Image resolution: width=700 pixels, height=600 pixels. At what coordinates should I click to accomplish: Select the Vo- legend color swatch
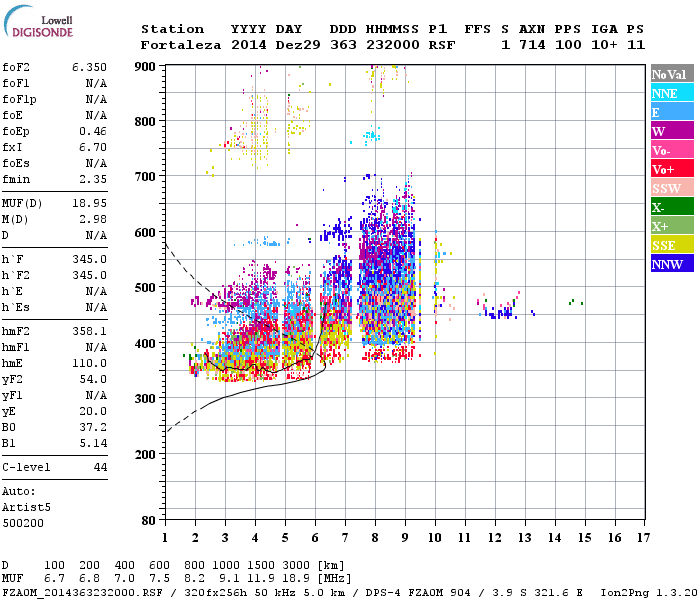672,150
